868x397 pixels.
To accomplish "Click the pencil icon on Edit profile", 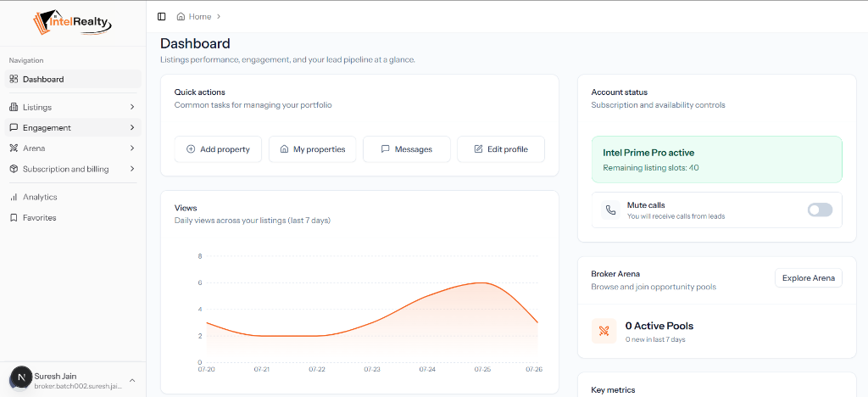I will pos(478,149).
